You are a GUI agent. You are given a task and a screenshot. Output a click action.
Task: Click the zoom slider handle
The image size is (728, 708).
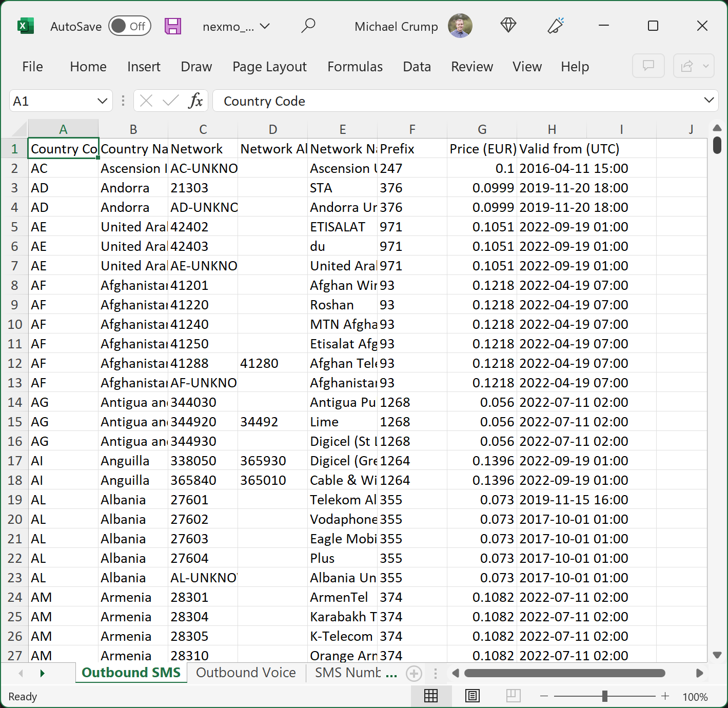[x=605, y=696]
